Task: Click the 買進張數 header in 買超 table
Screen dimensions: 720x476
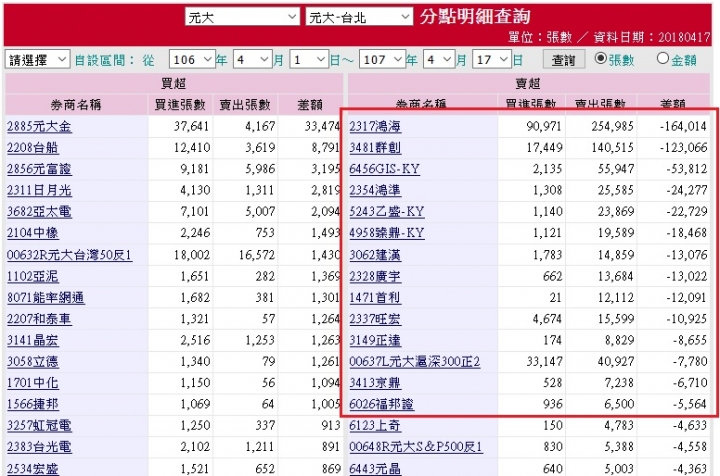Action: (180, 105)
